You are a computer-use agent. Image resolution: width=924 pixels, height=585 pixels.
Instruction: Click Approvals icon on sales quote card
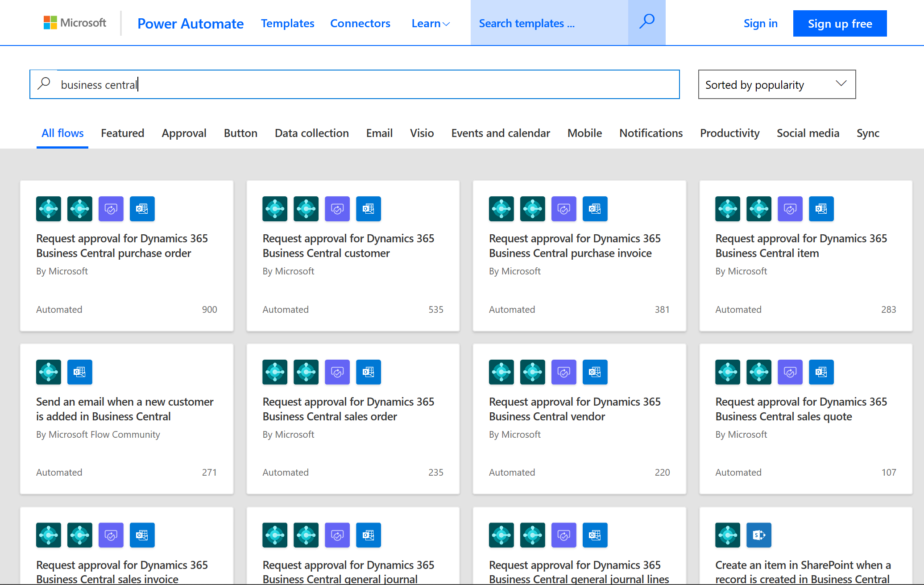click(790, 372)
